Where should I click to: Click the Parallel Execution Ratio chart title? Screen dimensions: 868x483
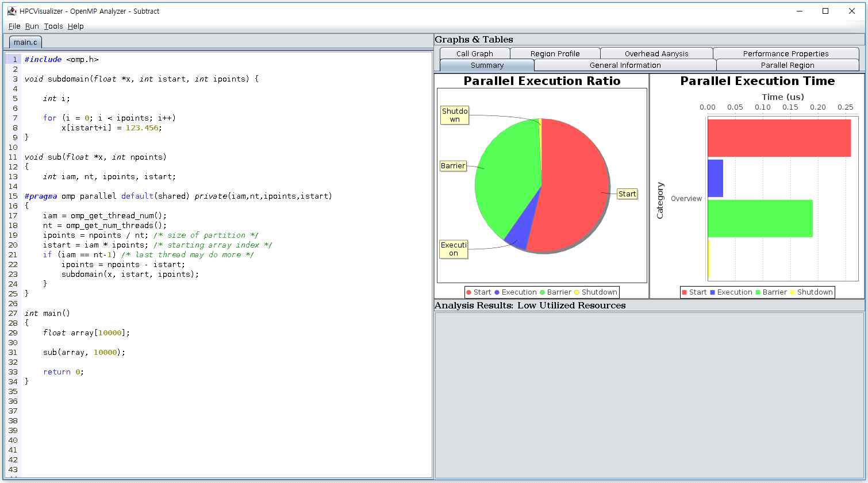point(542,81)
